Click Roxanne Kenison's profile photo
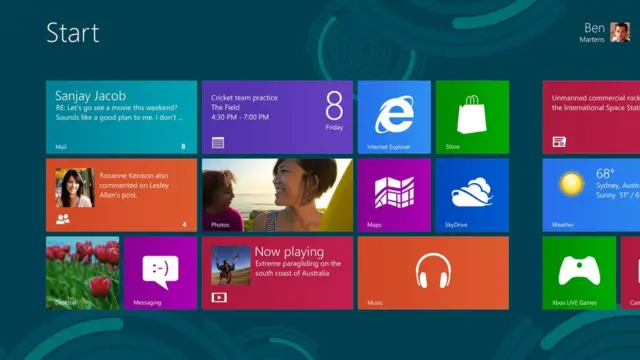The image size is (640, 360). coord(75,188)
